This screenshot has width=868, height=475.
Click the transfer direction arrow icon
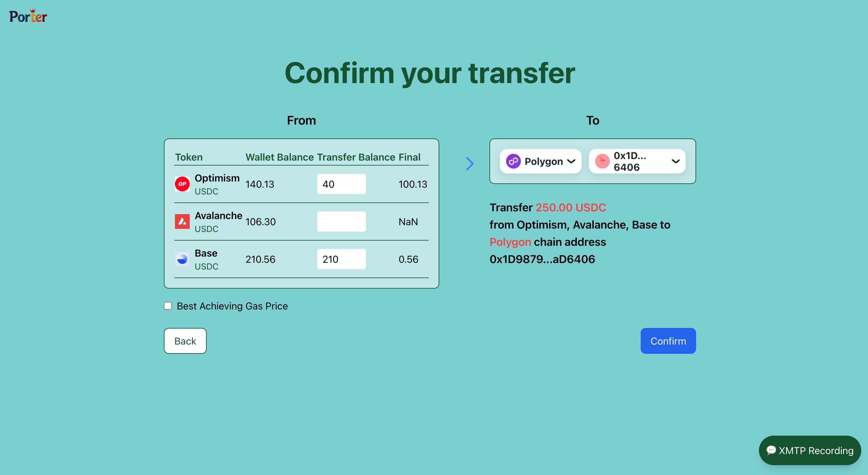tap(469, 164)
